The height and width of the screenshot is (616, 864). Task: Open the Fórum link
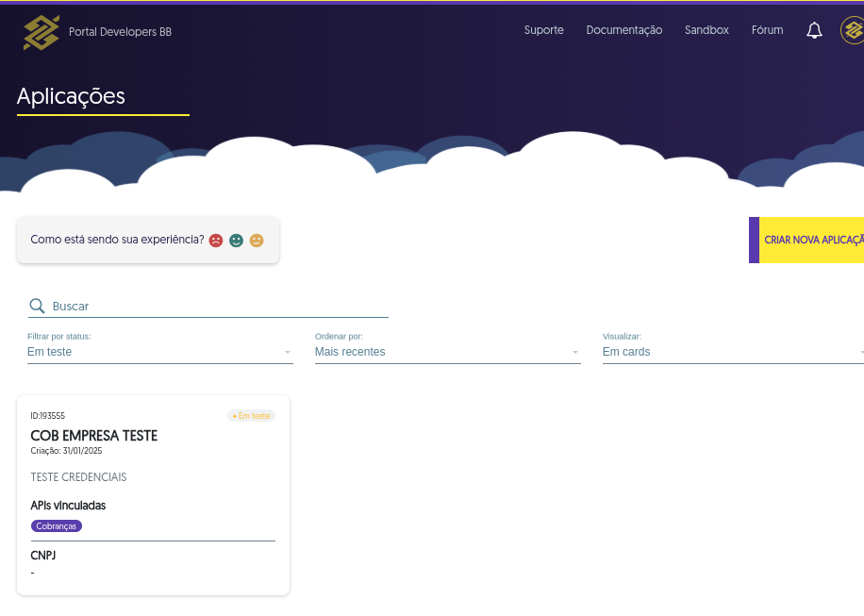click(x=767, y=30)
